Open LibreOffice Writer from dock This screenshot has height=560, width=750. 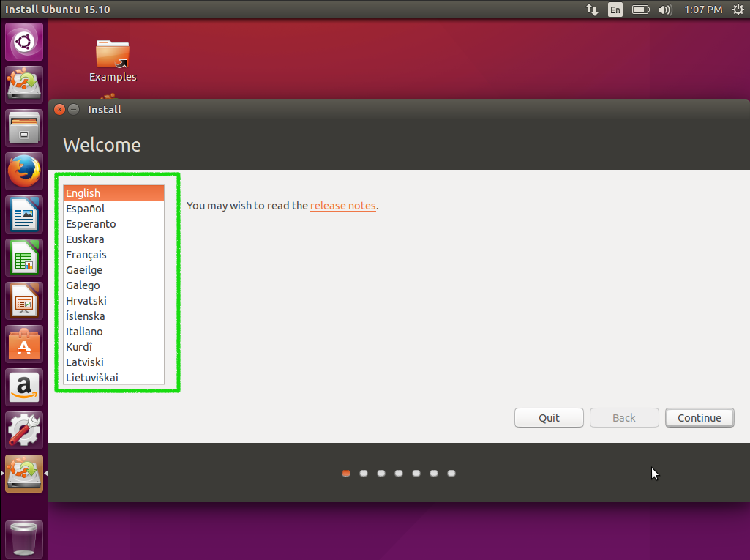point(24,214)
